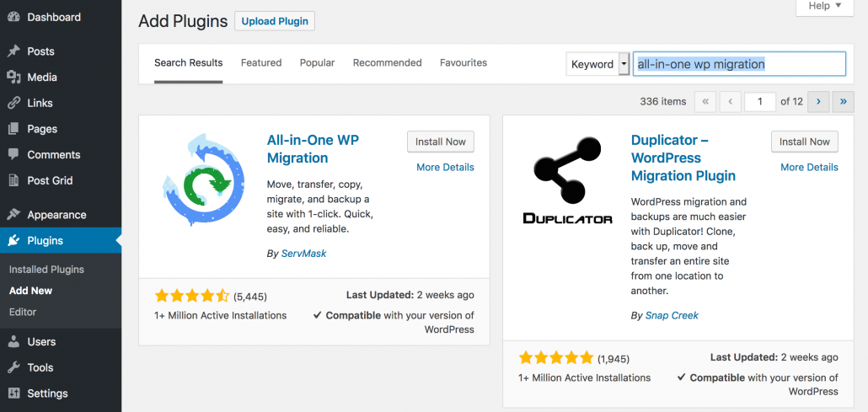Viewport: 868px width, 412px height.
Task: Click the Settings sliders icon
Action: point(13,393)
